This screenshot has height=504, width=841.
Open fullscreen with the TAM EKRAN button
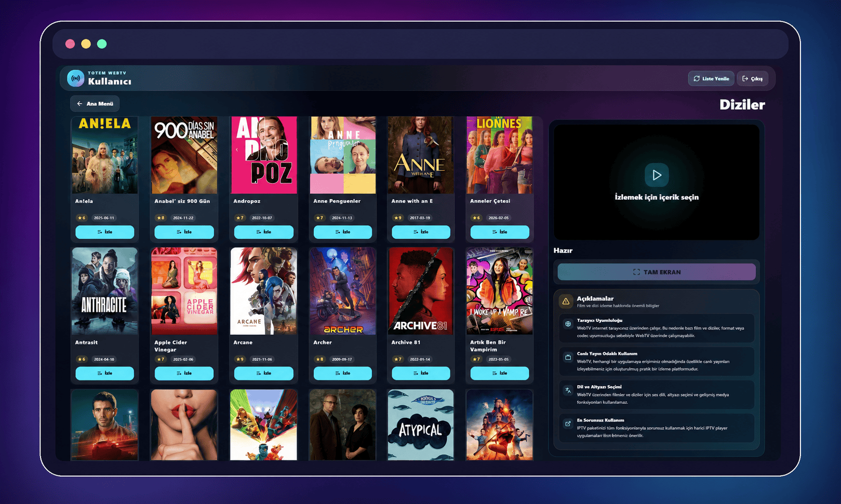657,272
